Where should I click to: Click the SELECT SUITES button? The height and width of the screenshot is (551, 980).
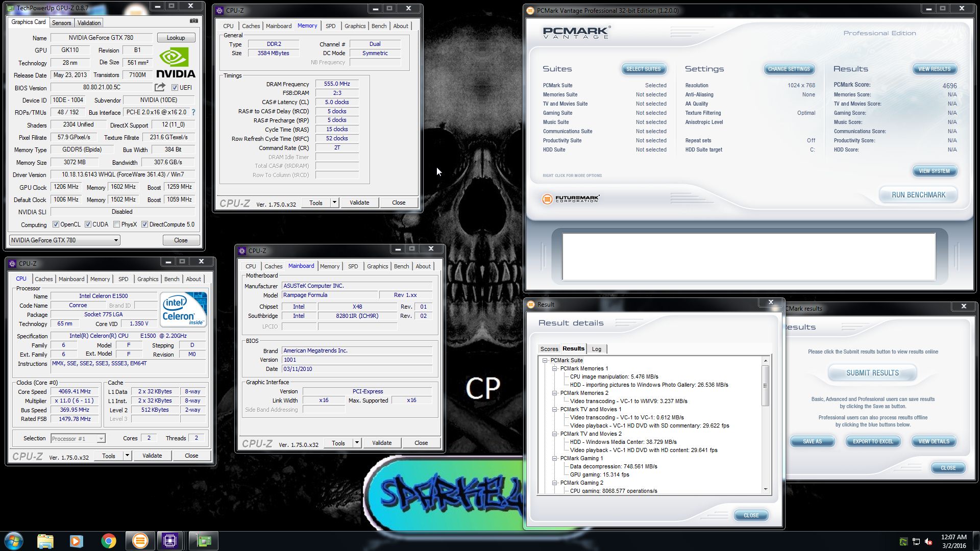(x=643, y=69)
